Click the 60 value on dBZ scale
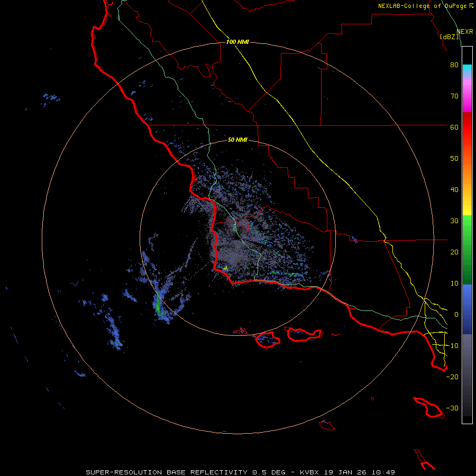This screenshot has height=476, width=476. tap(454, 127)
